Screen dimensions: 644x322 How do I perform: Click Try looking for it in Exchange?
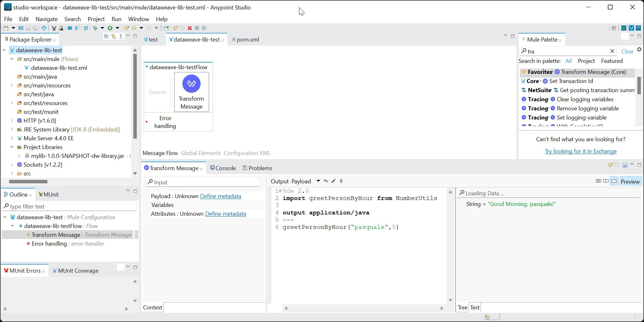click(x=580, y=151)
